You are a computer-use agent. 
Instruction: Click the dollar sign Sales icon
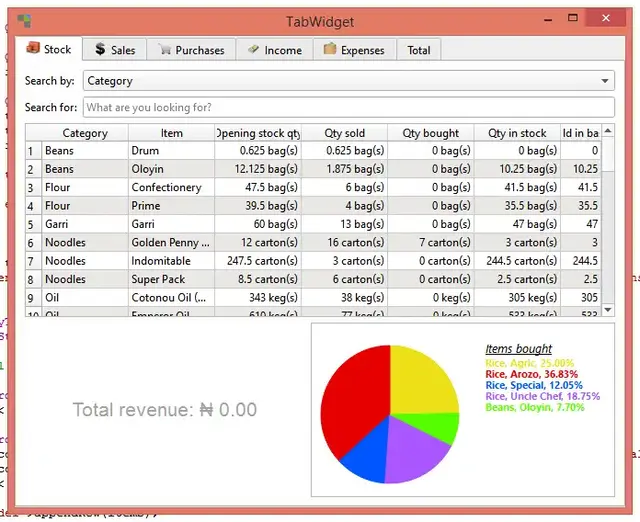[100, 50]
